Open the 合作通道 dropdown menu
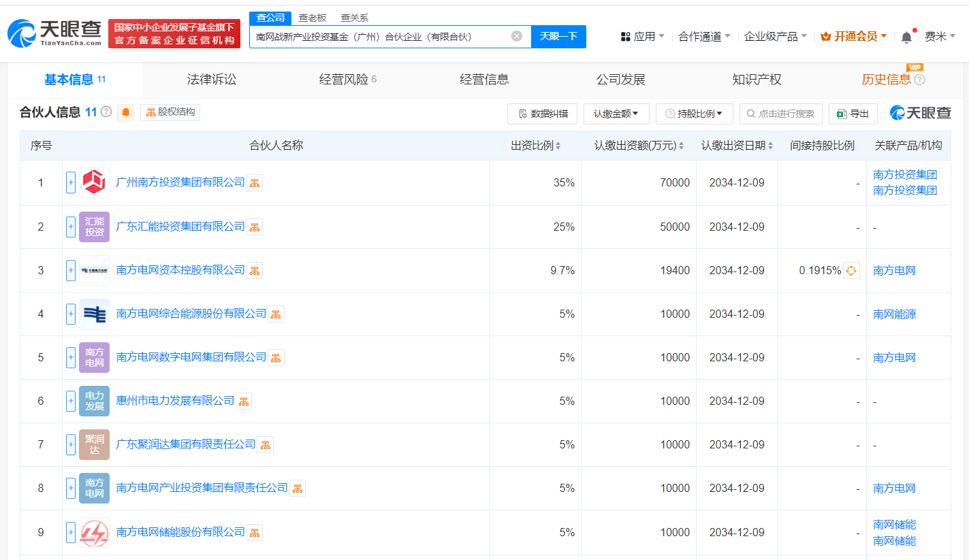This screenshot has height=560, width=969. (x=705, y=37)
